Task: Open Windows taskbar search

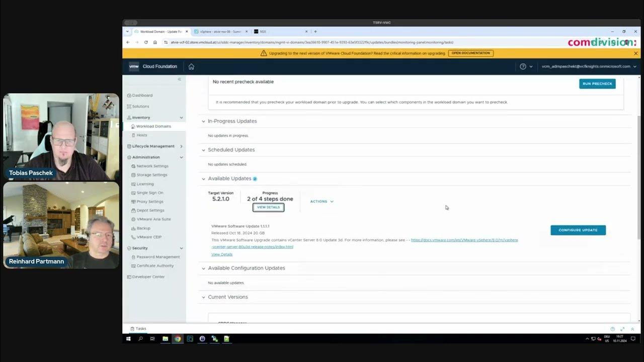Action: click(x=140, y=339)
